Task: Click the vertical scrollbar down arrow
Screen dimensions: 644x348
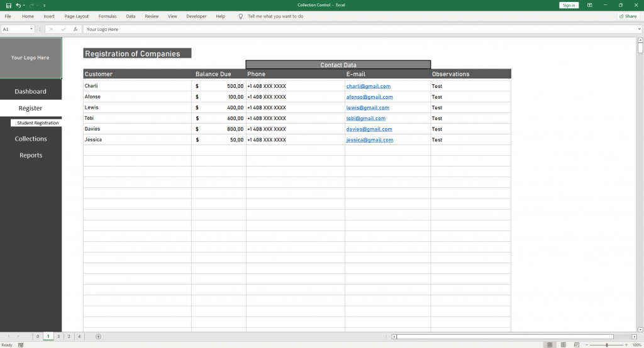Action: click(x=640, y=330)
